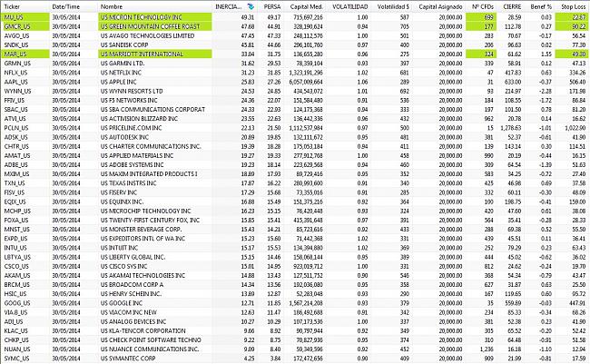Click US NETFLIX INC name
The height and width of the screenshot is (364, 590).
pyautogui.click(x=121, y=73)
